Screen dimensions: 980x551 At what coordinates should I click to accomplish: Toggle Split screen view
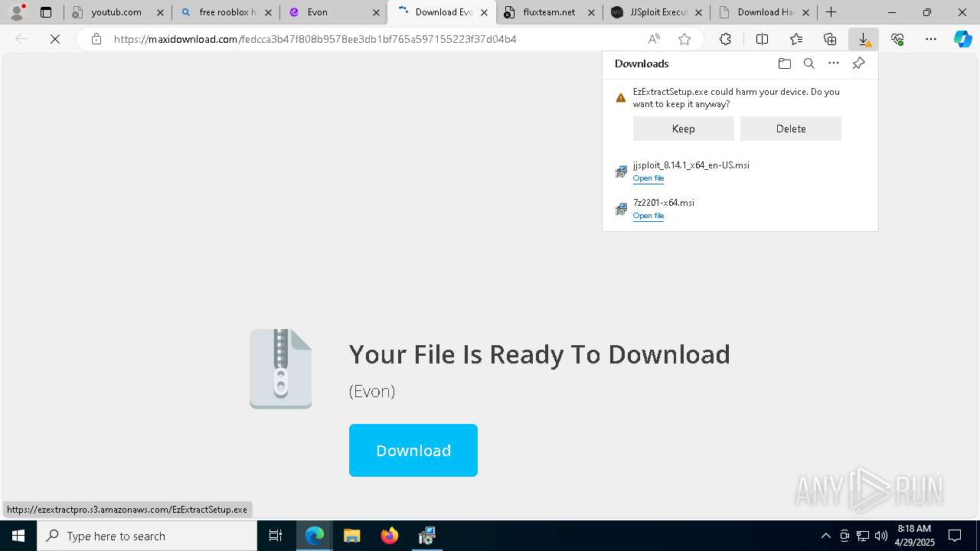click(x=762, y=39)
